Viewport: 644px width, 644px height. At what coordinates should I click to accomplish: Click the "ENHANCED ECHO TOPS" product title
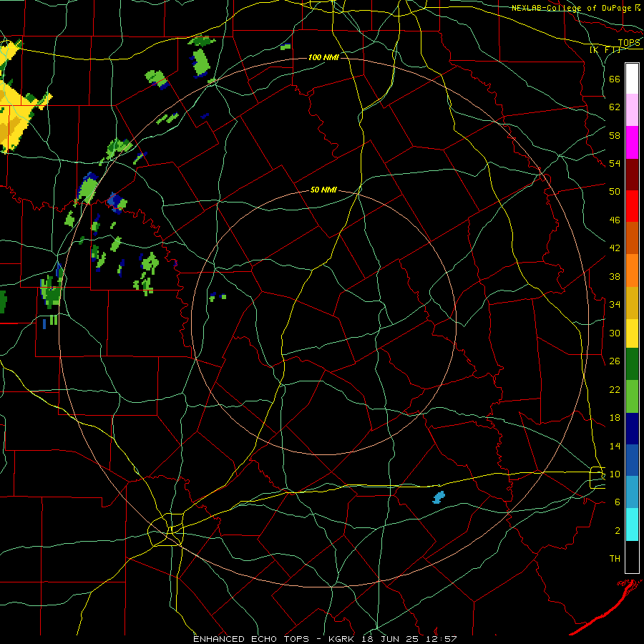click(x=251, y=639)
